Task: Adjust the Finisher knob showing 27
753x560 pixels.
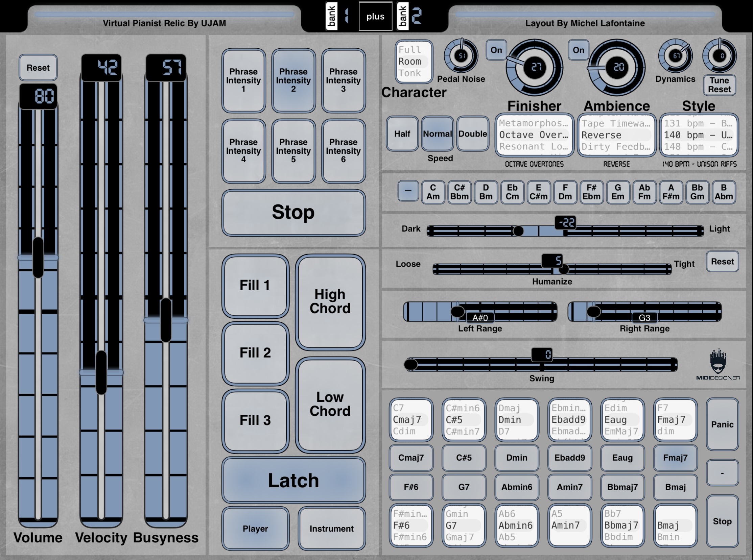Action: pyautogui.click(x=535, y=67)
